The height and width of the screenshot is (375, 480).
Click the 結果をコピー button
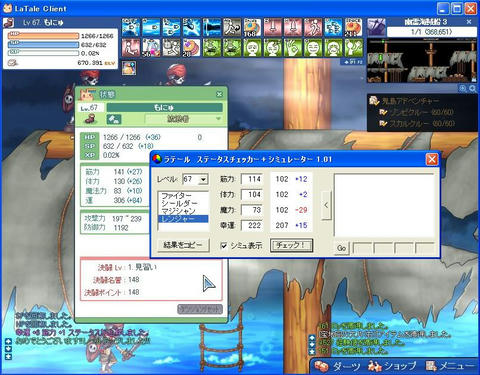click(183, 245)
